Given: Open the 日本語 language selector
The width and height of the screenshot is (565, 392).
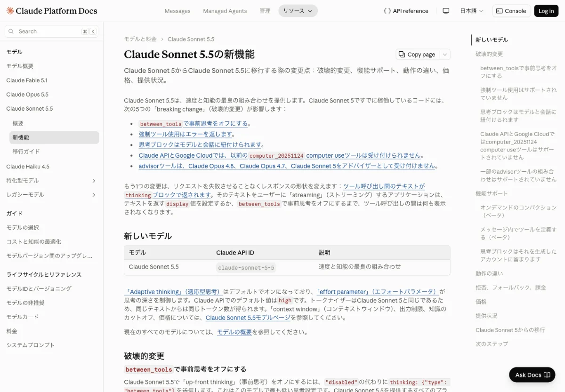Looking at the screenshot, I should 472,11.
